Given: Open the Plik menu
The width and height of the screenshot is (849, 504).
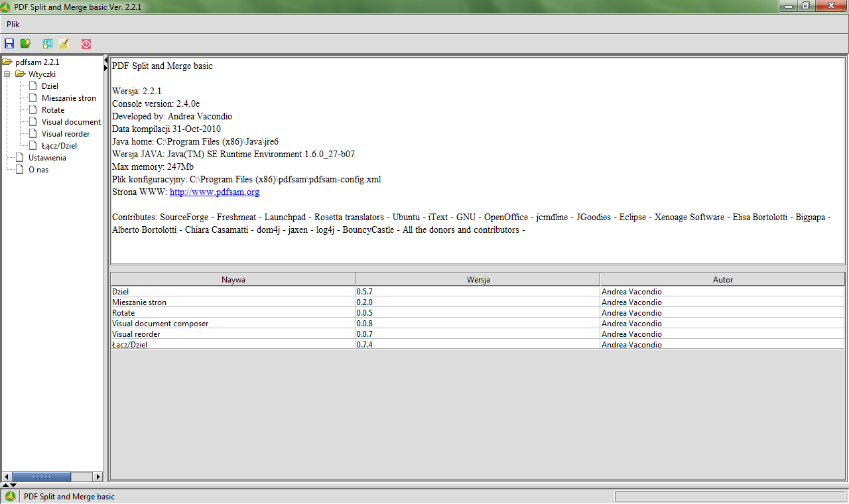Looking at the screenshot, I should point(13,25).
